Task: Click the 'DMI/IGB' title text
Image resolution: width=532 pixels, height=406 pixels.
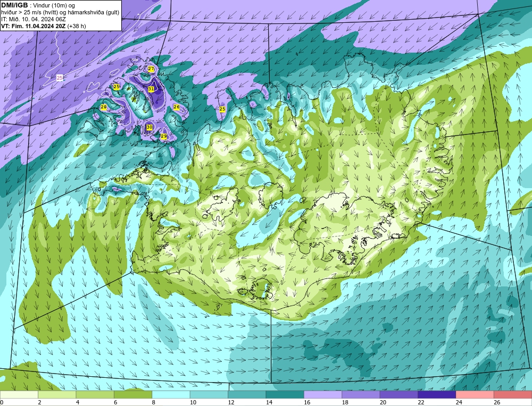Action: click(x=14, y=5)
